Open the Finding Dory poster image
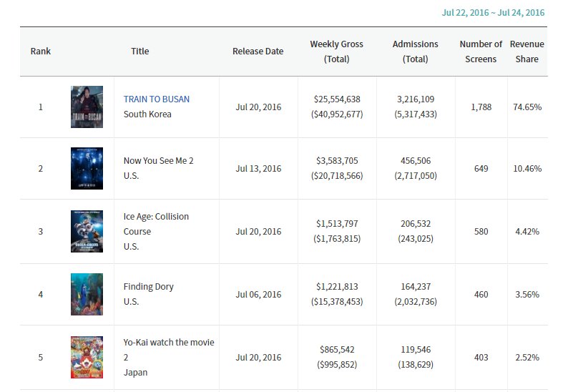The width and height of the screenshot is (568, 392). 87,295
